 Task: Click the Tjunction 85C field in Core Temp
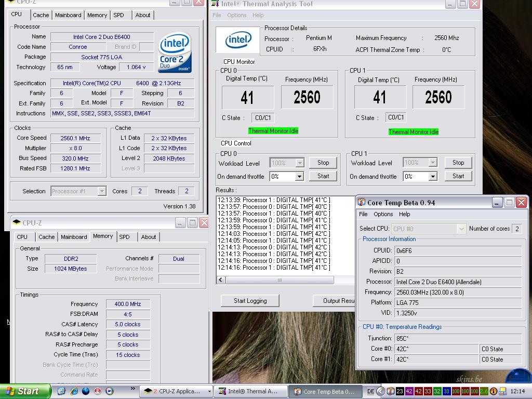coord(458,338)
